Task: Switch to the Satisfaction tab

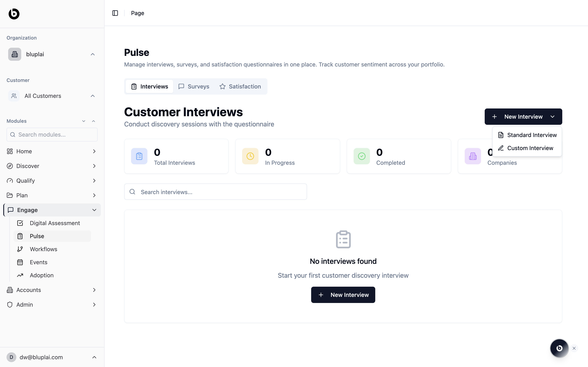Action: pyautogui.click(x=240, y=86)
